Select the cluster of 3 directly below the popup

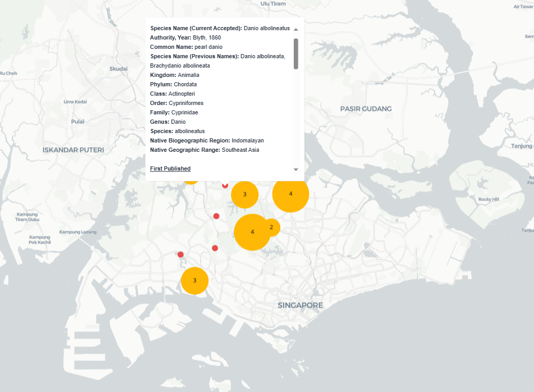pyautogui.click(x=244, y=194)
